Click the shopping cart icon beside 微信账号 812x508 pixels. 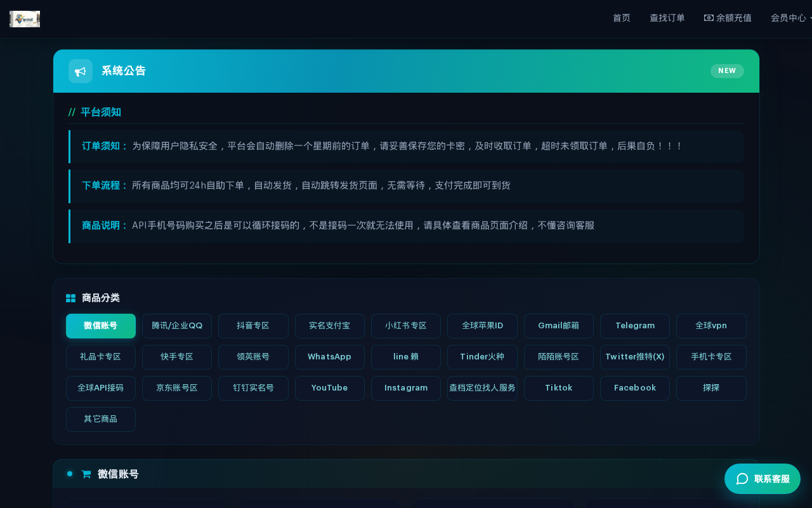point(86,474)
